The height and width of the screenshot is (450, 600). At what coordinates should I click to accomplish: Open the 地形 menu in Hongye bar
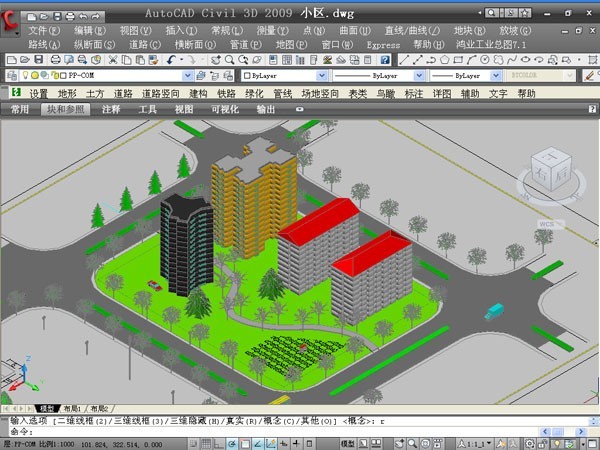point(67,93)
